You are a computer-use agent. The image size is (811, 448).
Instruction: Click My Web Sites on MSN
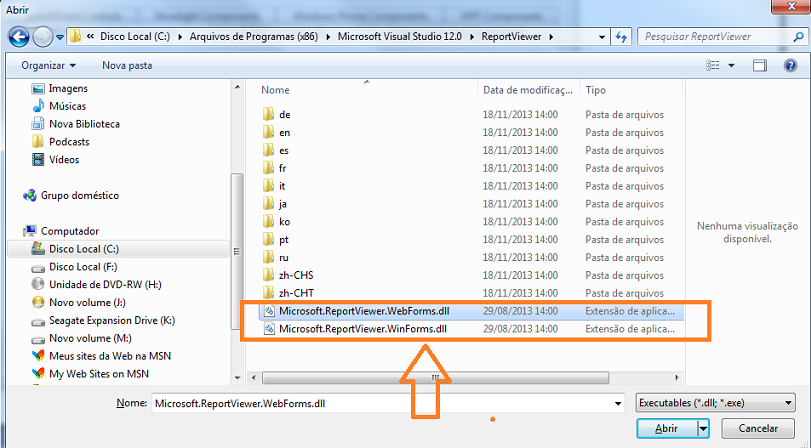[90, 374]
